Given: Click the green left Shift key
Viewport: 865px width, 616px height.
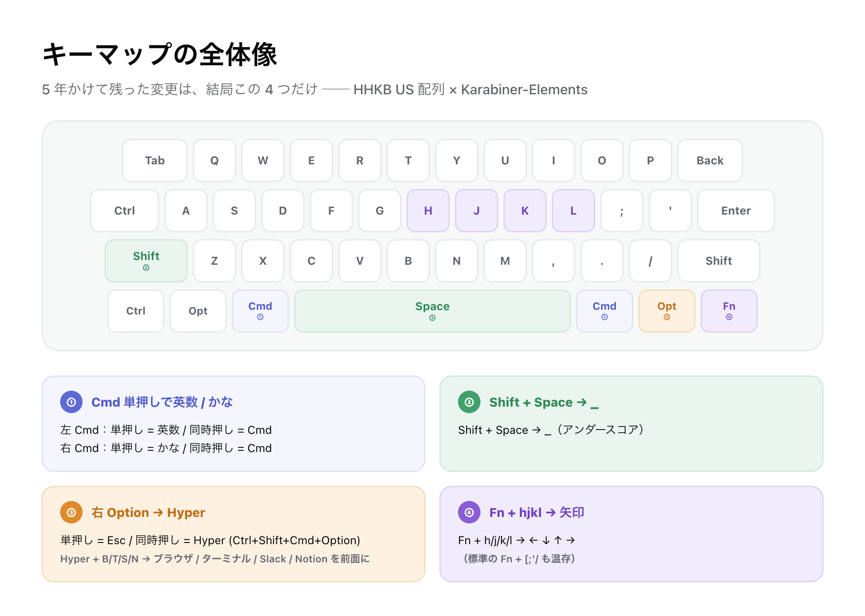Looking at the screenshot, I should [146, 261].
